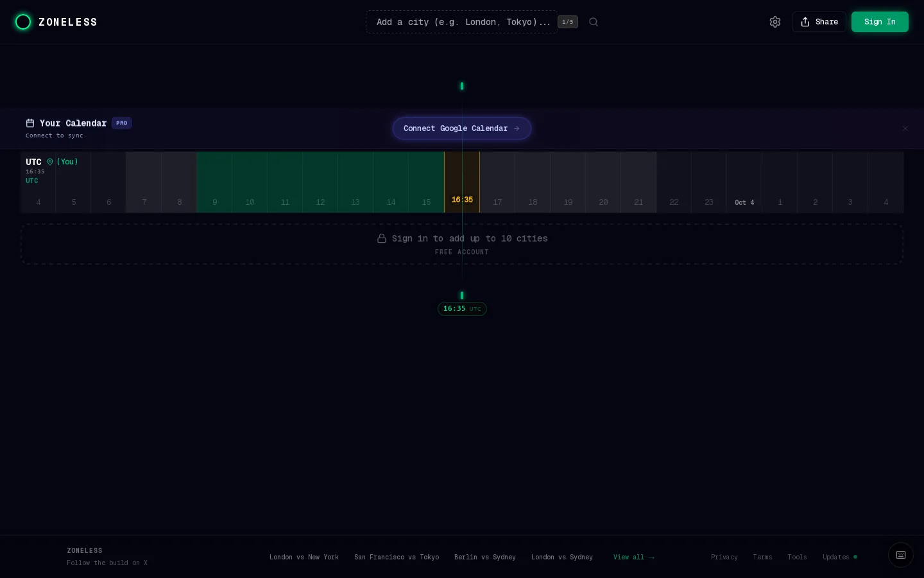Click the Zoneless green circle logo

point(23,22)
